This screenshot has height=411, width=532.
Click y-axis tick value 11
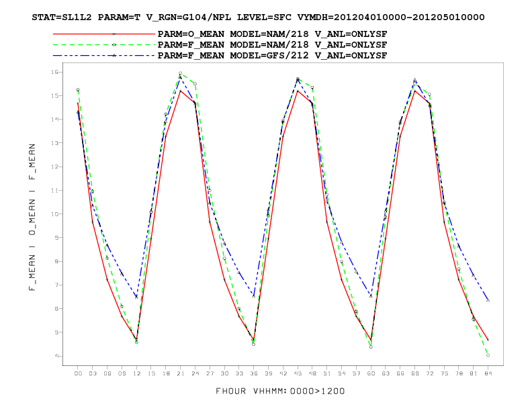coord(54,191)
